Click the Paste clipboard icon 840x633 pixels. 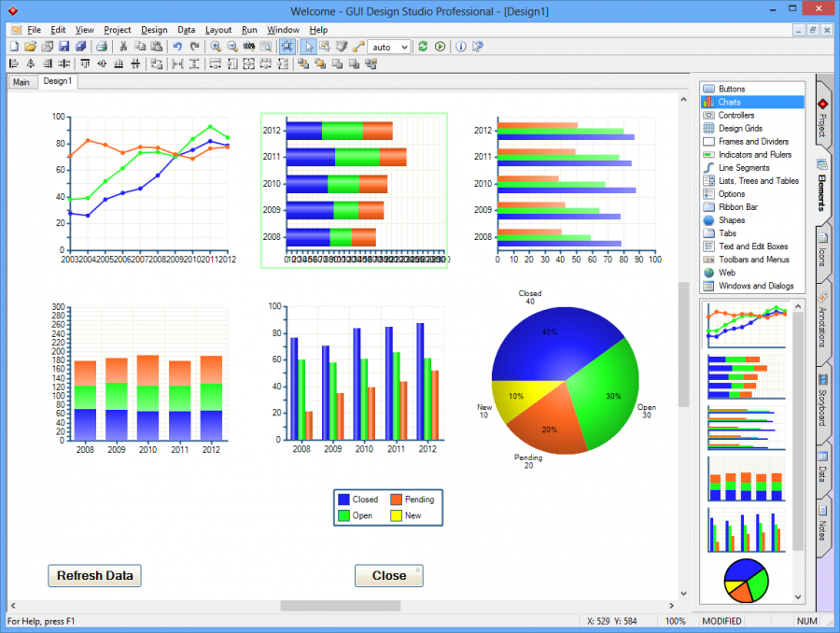click(x=157, y=47)
